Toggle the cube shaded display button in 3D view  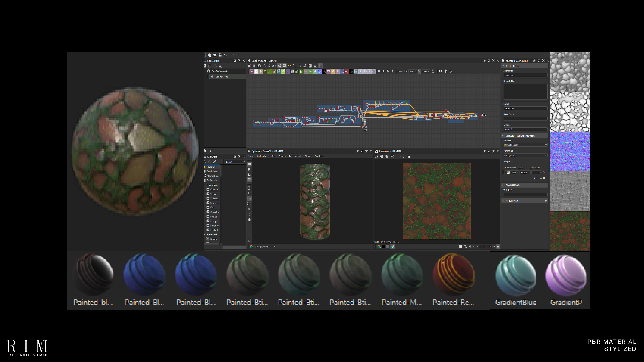click(249, 199)
